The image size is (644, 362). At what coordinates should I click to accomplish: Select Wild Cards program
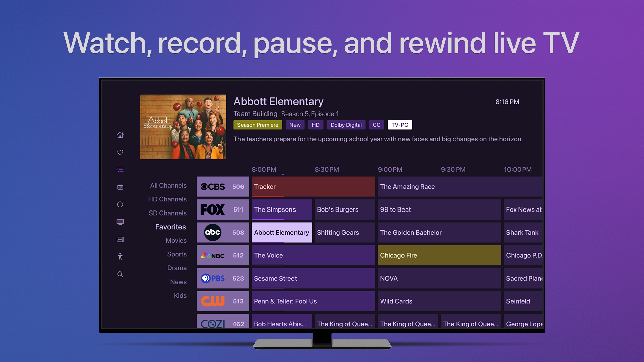tap(439, 301)
